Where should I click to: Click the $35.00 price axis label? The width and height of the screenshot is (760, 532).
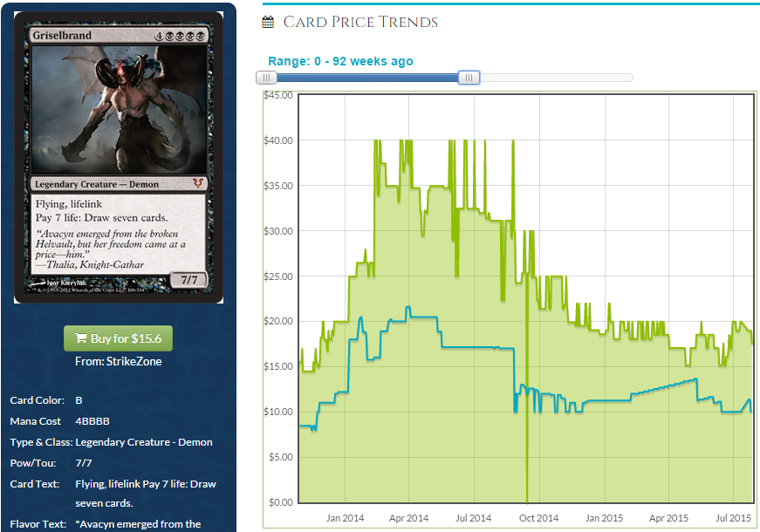point(278,186)
